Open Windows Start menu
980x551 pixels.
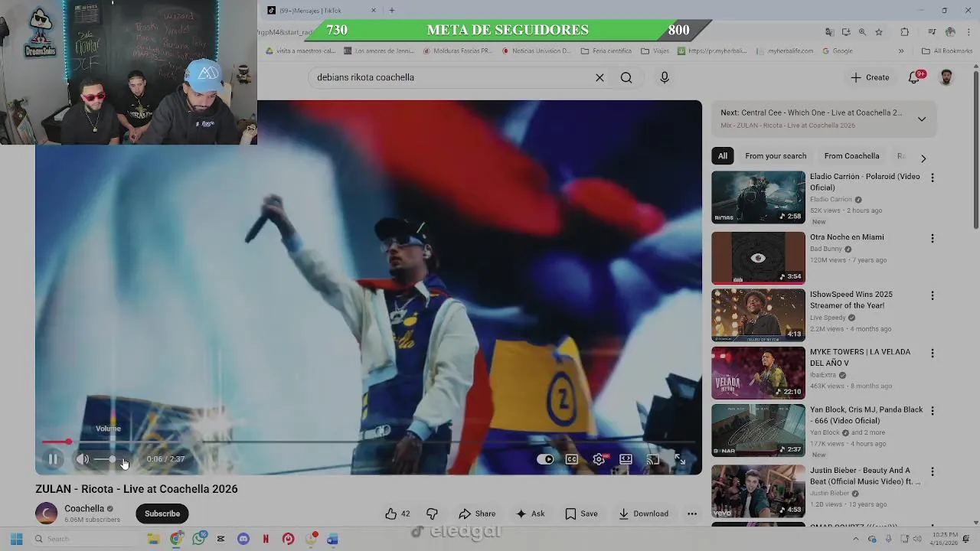point(16,539)
